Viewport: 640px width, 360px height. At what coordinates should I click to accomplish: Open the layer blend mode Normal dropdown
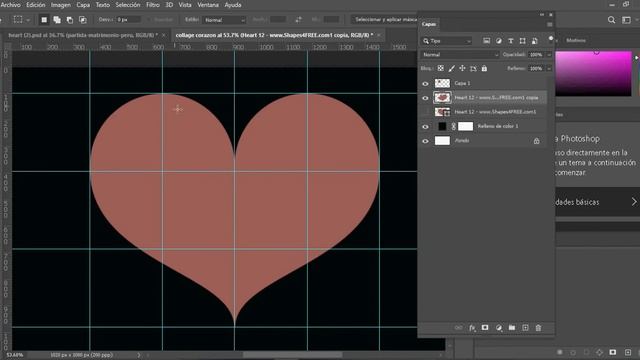click(460, 55)
